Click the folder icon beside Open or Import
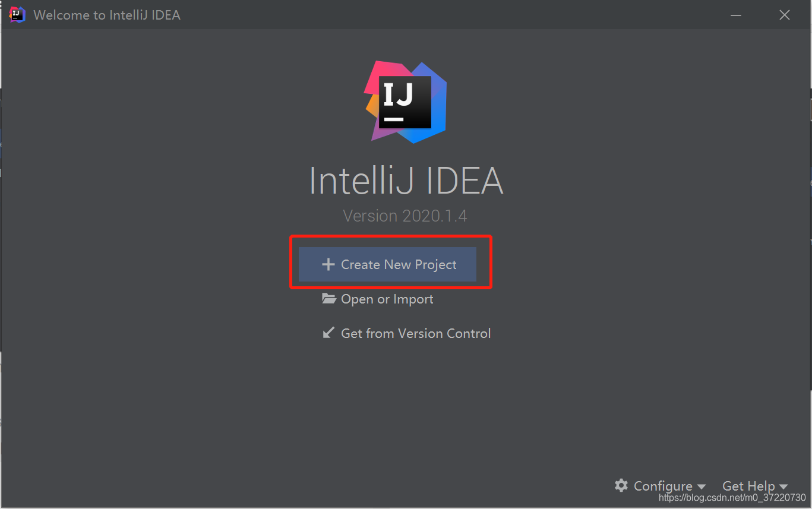The width and height of the screenshot is (812, 509). click(x=329, y=298)
